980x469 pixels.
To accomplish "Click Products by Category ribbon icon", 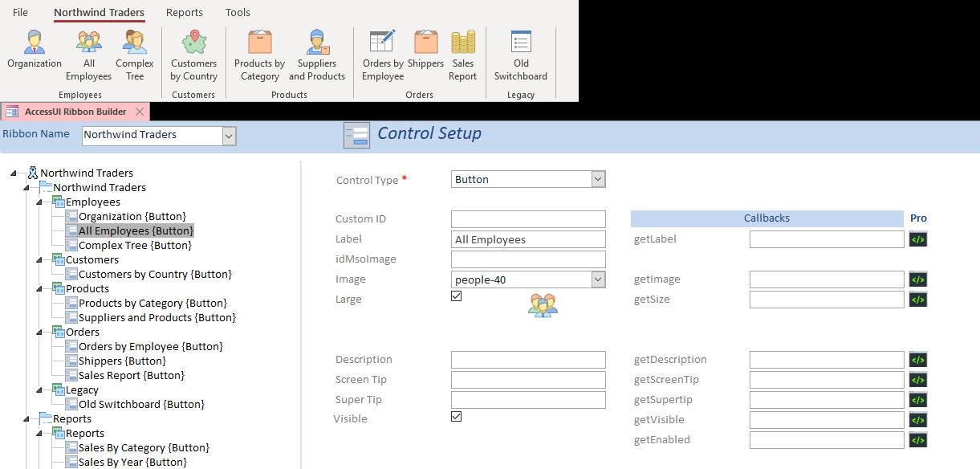I will pos(259,42).
